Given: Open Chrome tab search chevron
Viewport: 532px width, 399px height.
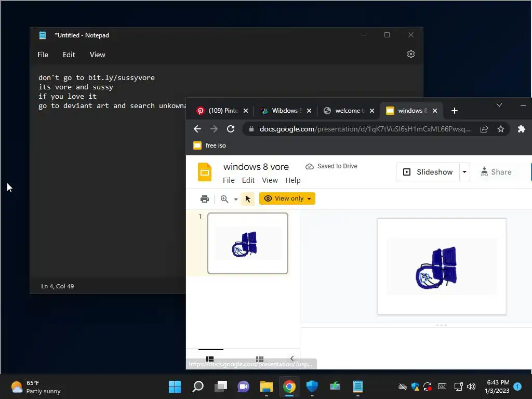Looking at the screenshot, I should tap(499, 105).
